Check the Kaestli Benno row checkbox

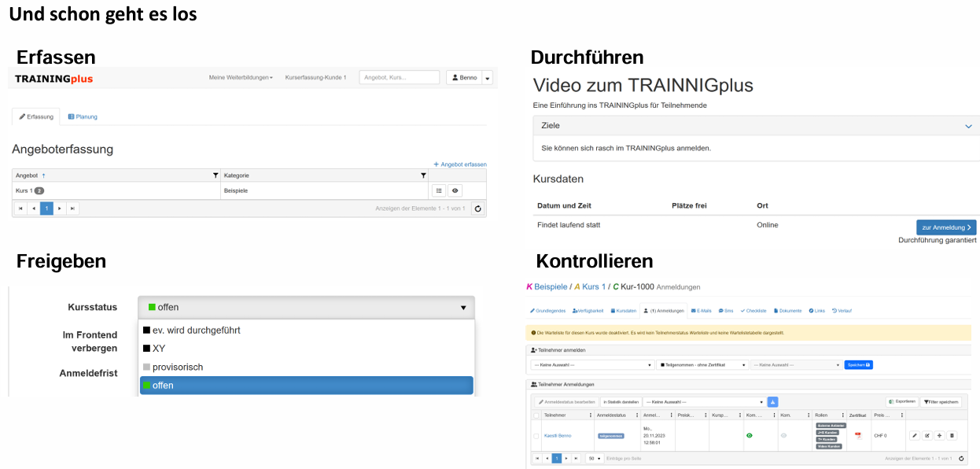[536, 436]
